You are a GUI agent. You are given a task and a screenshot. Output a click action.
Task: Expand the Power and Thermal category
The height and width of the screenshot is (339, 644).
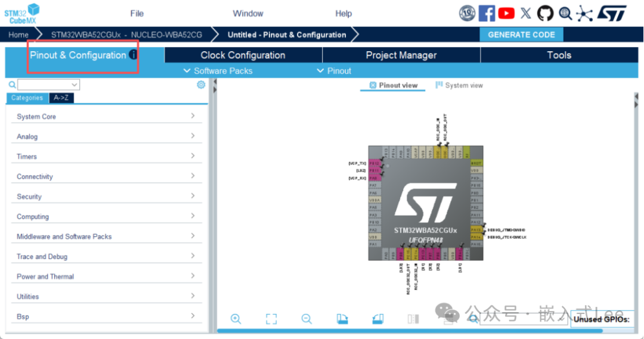(x=106, y=276)
